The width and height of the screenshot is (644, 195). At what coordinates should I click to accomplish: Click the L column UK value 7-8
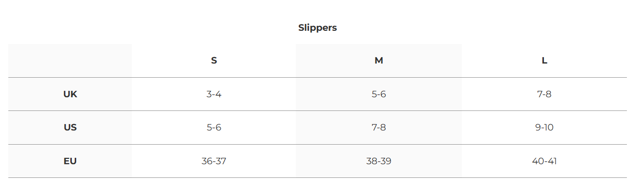point(544,94)
